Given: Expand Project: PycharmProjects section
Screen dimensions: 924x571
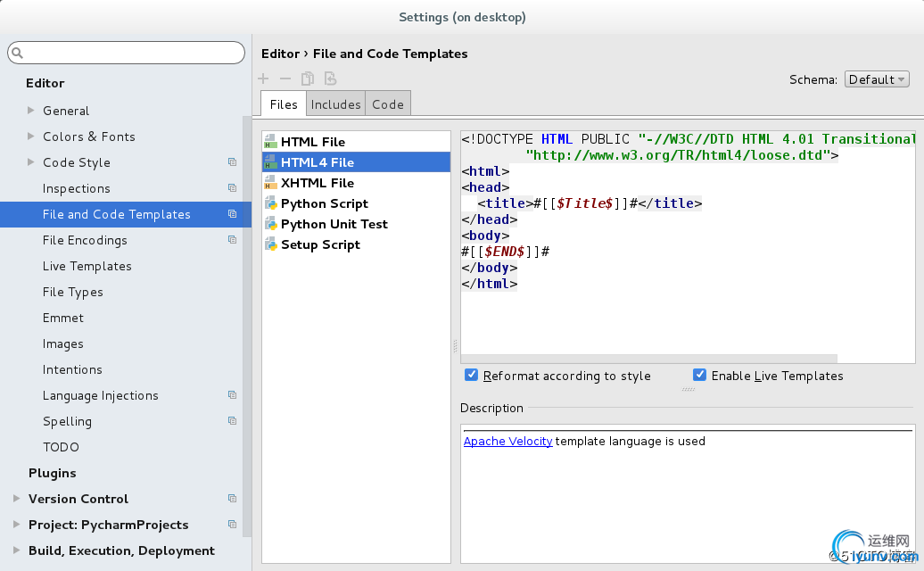Looking at the screenshot, I should 16,525.
